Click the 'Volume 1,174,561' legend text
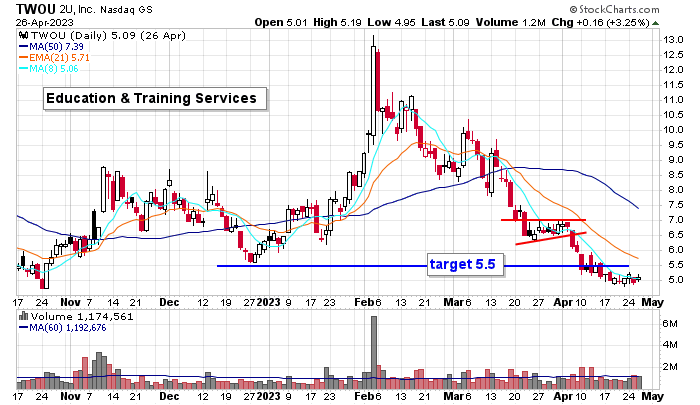The image size is (700, 405). pyautogui.click(x=82, y=317)
